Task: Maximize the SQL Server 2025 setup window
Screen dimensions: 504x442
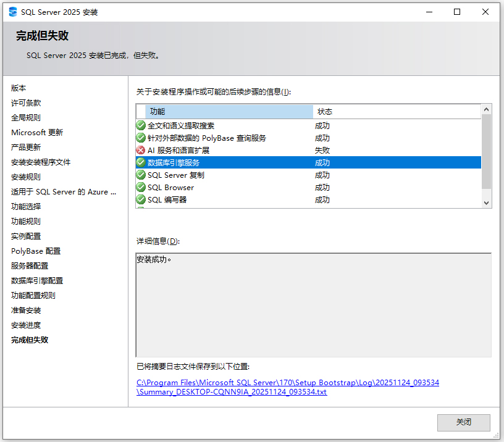Action: 457,12
